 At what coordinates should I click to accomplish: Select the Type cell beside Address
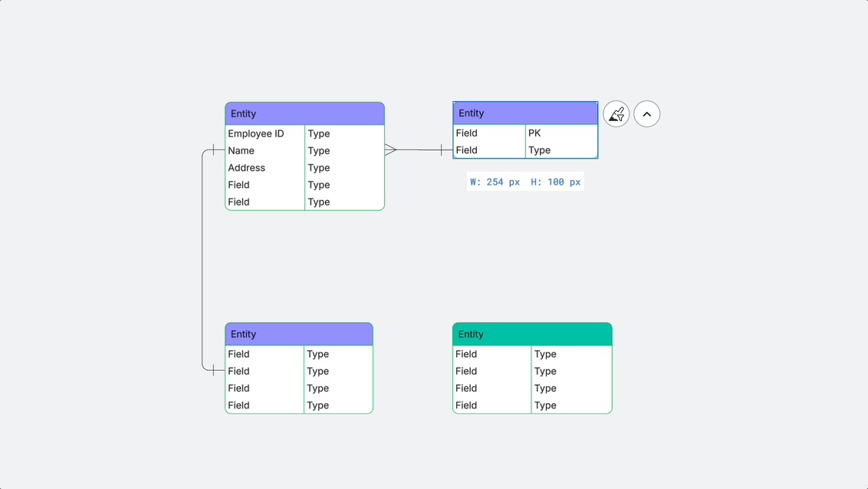click(x=344, y=168)
